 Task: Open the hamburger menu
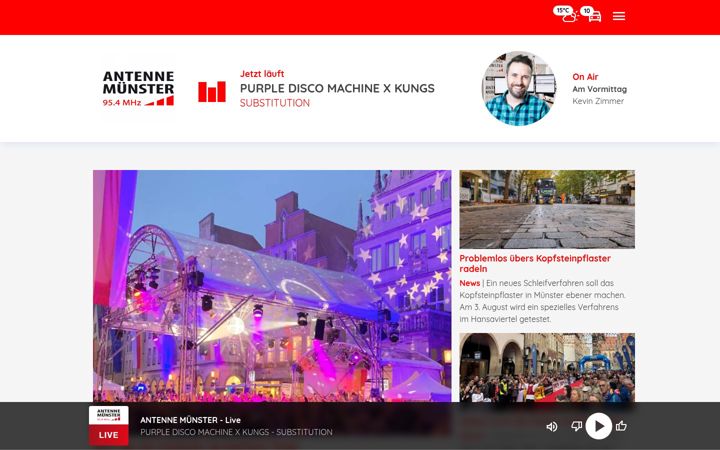619,17
